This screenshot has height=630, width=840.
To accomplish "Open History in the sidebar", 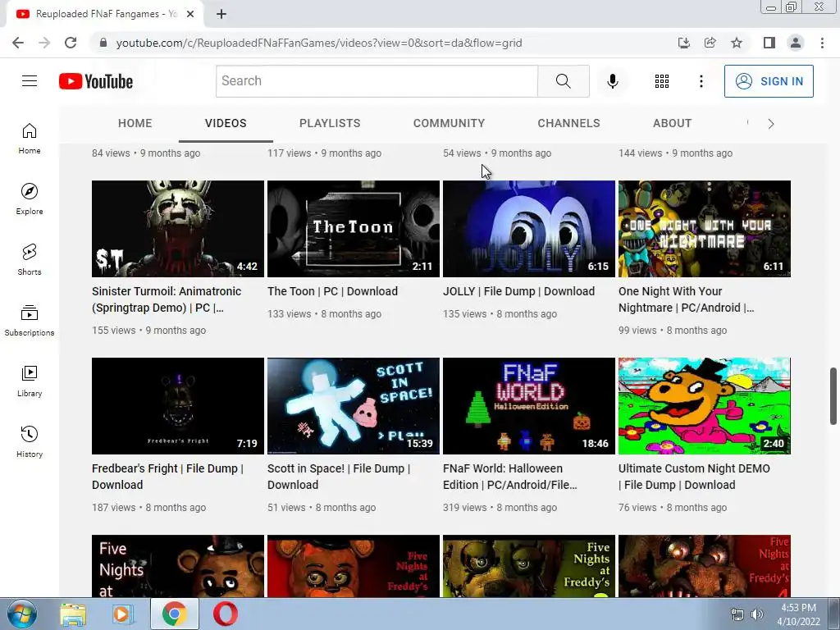I will [x=30, y=441].
